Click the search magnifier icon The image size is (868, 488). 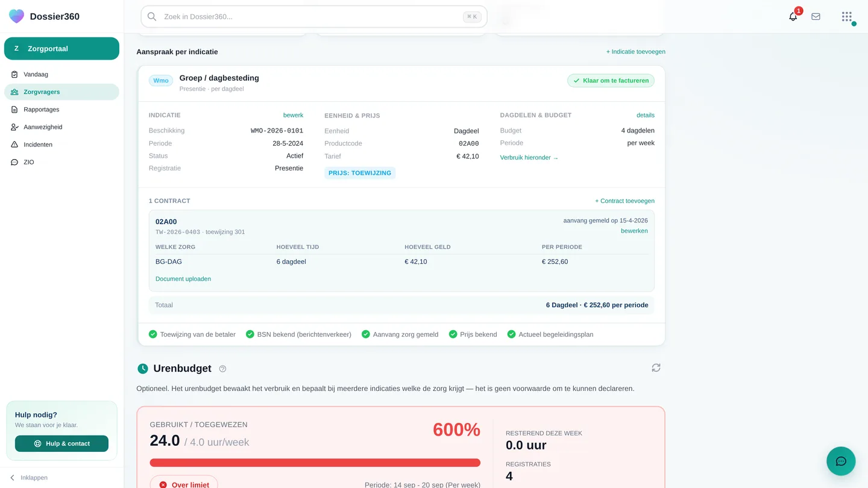[152, 17]
